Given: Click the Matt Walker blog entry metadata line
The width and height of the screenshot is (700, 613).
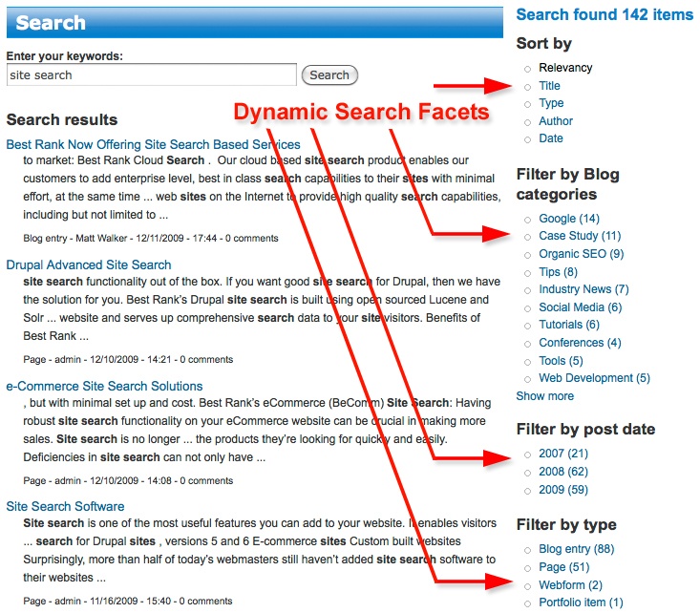Looking at the screenshot, I should point(151,238).
